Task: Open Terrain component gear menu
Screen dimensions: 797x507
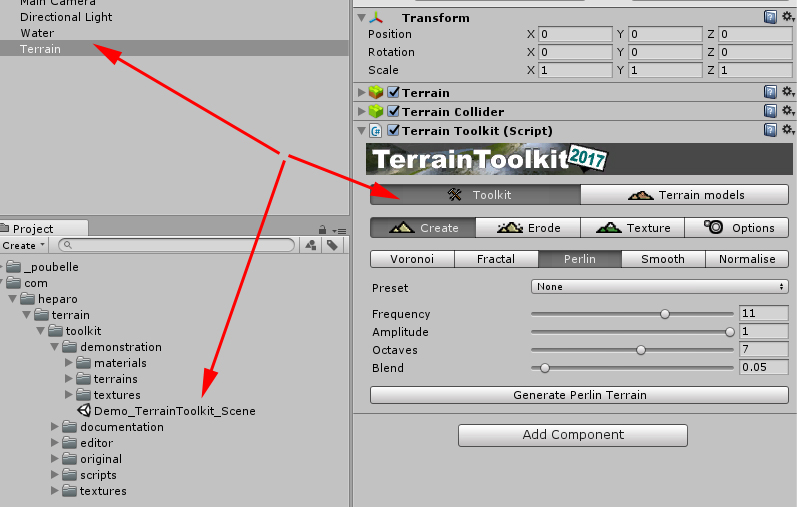Action: (x=788, y=92)
